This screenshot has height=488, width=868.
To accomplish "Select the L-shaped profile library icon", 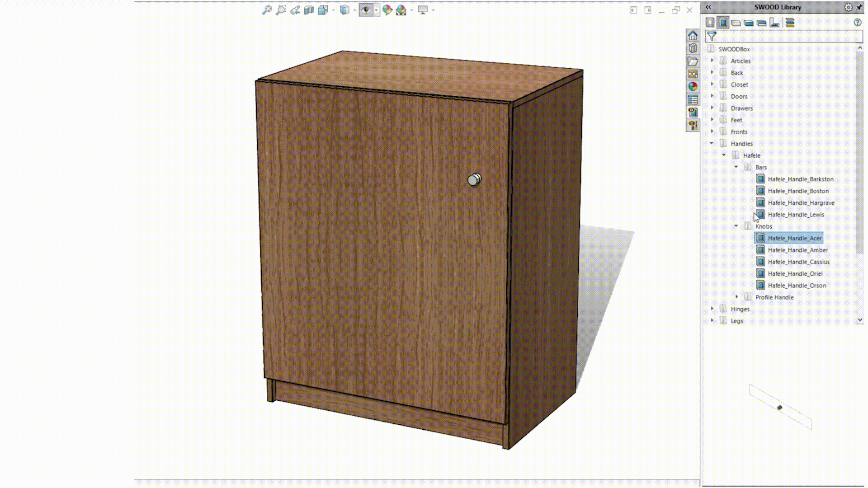I will point(774,23).
